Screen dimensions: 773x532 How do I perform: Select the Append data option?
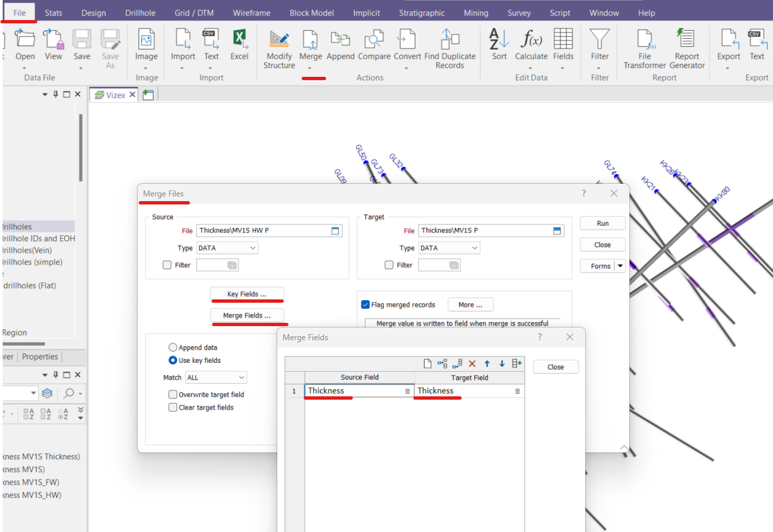tap(173, 348)
